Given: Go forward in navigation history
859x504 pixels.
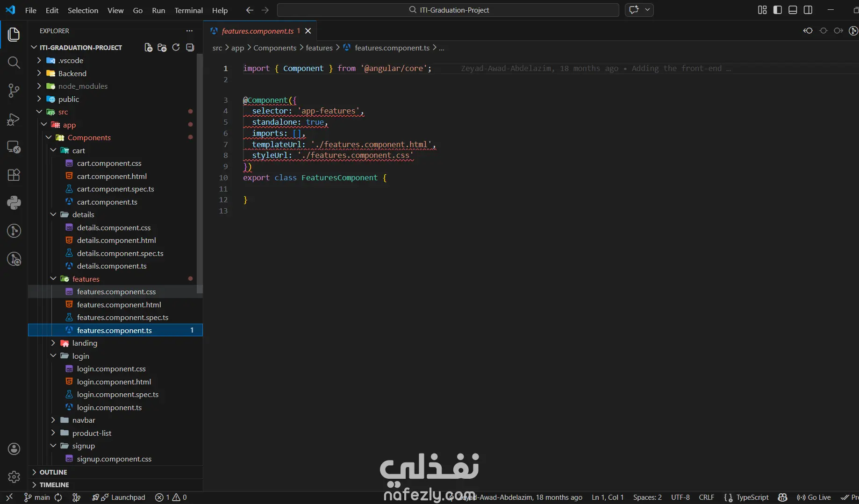Looking at the screenshot, I should [265, 10].
